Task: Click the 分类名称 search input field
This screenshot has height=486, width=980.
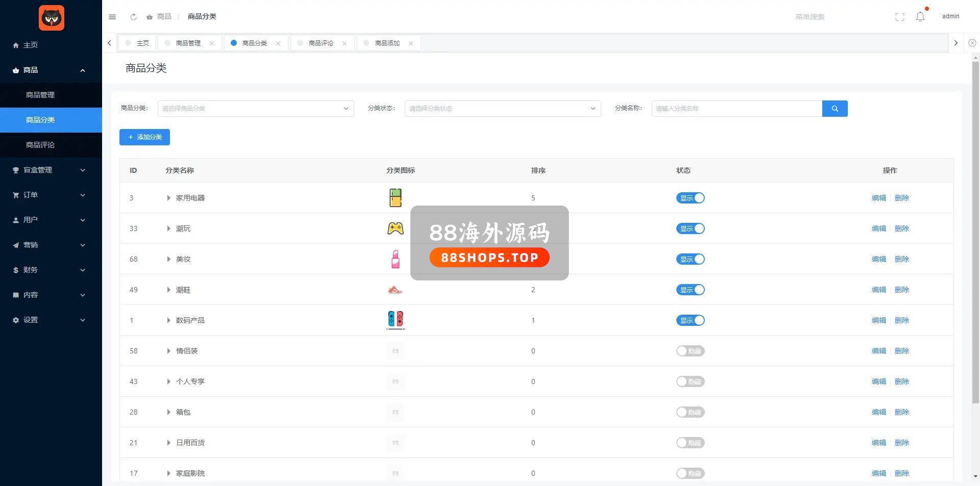Action: (x=737, y=109)
